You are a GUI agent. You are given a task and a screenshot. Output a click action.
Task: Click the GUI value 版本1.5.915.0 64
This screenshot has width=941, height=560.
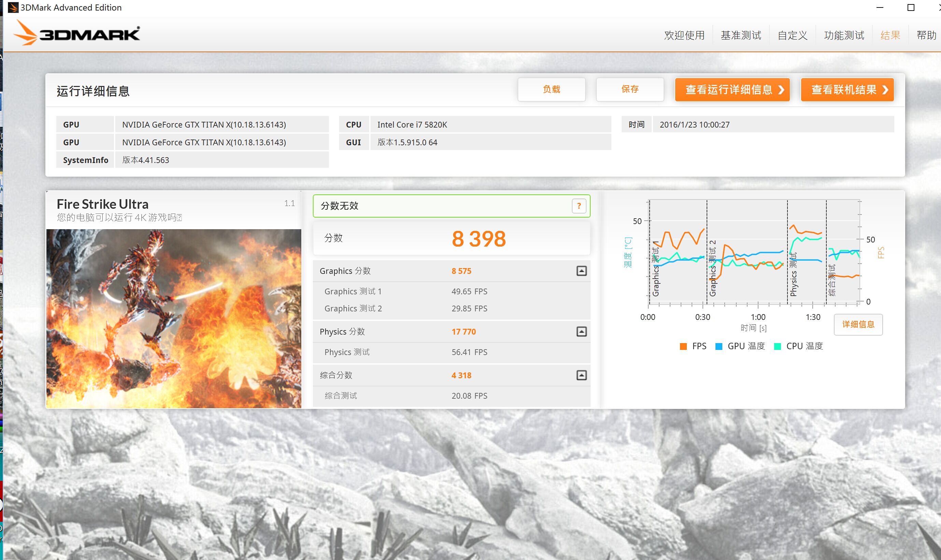(x=491, y=142)
